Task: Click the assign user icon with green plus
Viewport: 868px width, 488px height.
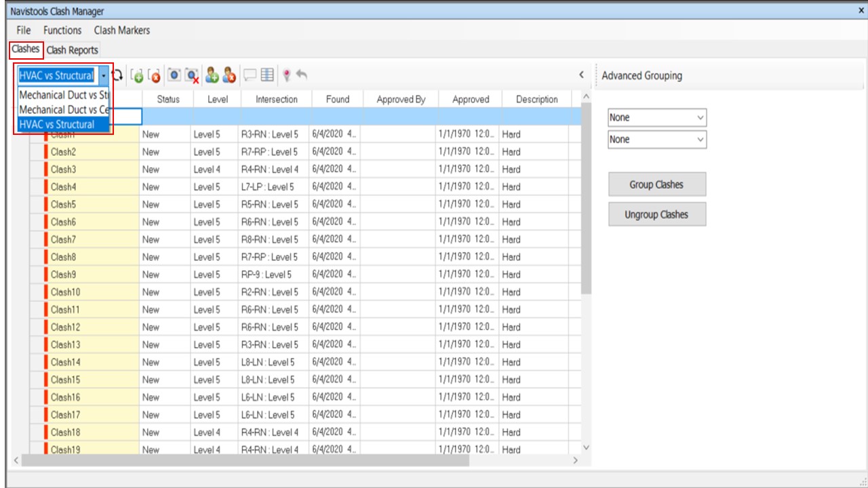Action: (212, 75)
